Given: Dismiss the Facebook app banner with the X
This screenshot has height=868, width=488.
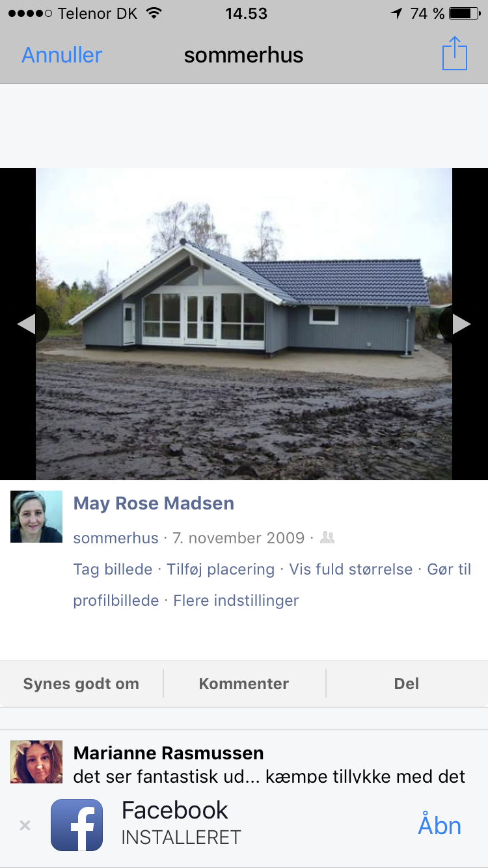Looking at the screenshot, I should (x=25, y=826).
